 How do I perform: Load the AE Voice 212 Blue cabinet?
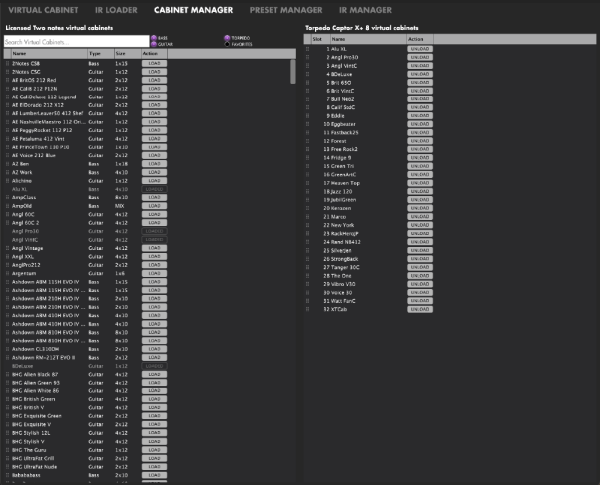tap(153, 153)
